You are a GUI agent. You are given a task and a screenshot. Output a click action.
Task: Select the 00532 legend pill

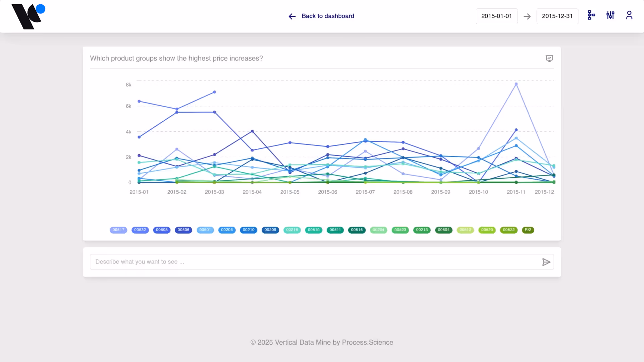click(140, 230)
